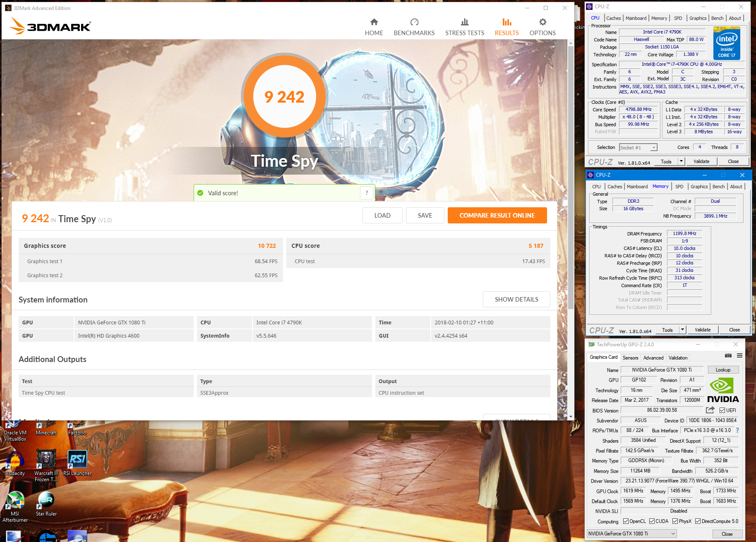Click the CPU score value 5 187
Image resolution: width=756 pixels, height=542 pixels.
tap(536, 246)
